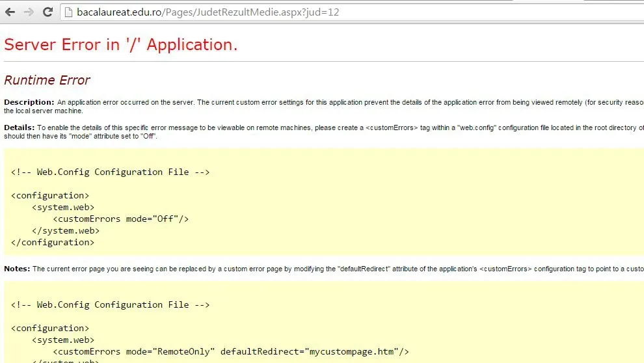Click the customErrors mode="Off" code line
The width and height of the screenshot is (644, 363).
point(121,219)
